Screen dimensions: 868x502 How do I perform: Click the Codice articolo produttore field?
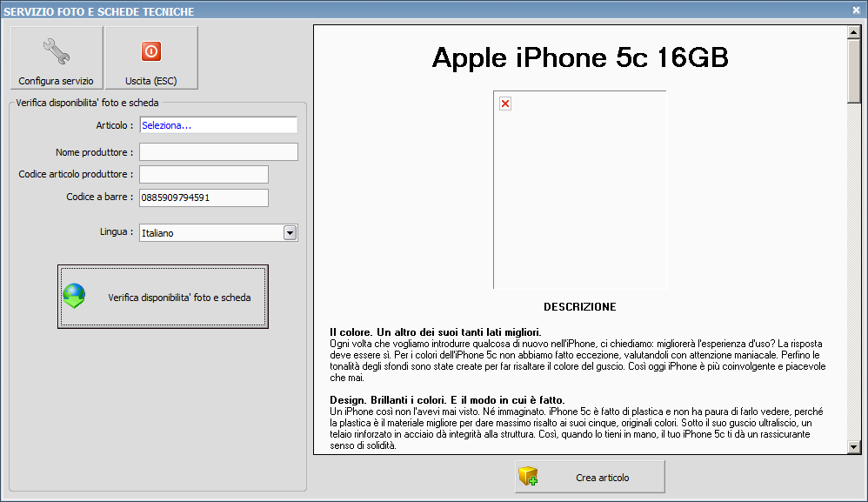tap(204, 174)
